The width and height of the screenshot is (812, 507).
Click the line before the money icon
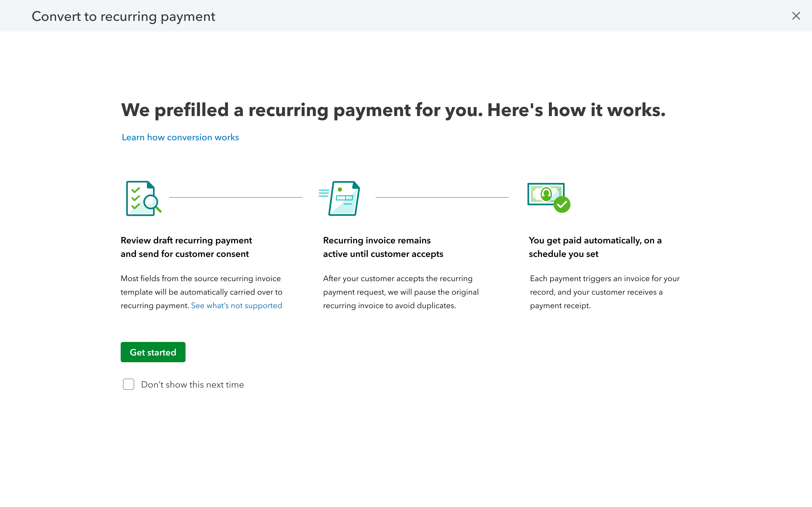(x=442, y=198)
